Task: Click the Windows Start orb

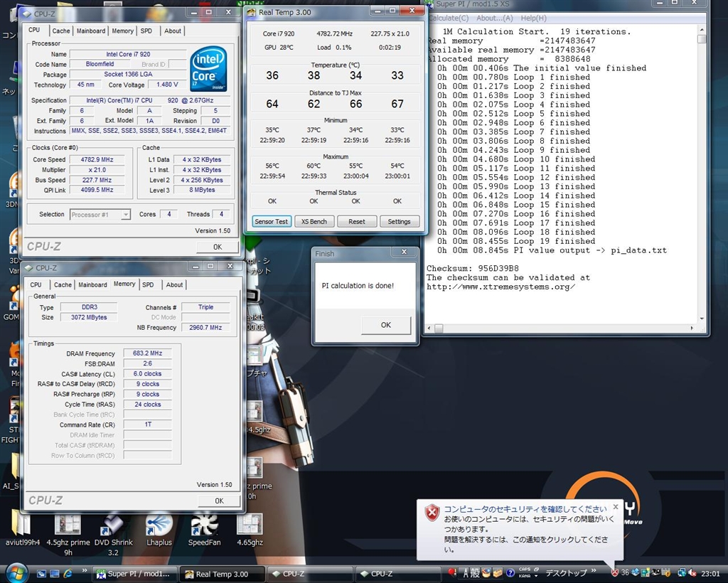Action: [16, 573]
